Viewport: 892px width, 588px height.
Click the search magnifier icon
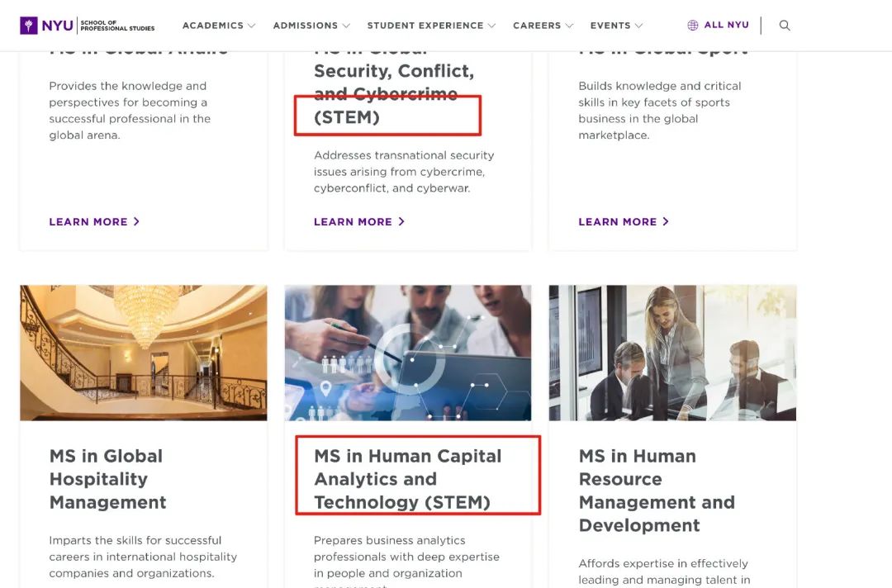(x=784, y=25)
